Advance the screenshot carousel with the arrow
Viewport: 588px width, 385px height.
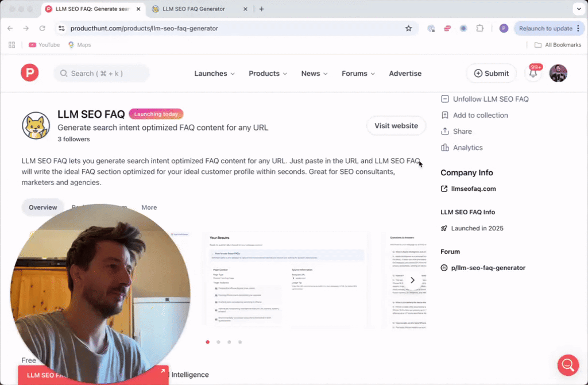(x=412, y=280)
